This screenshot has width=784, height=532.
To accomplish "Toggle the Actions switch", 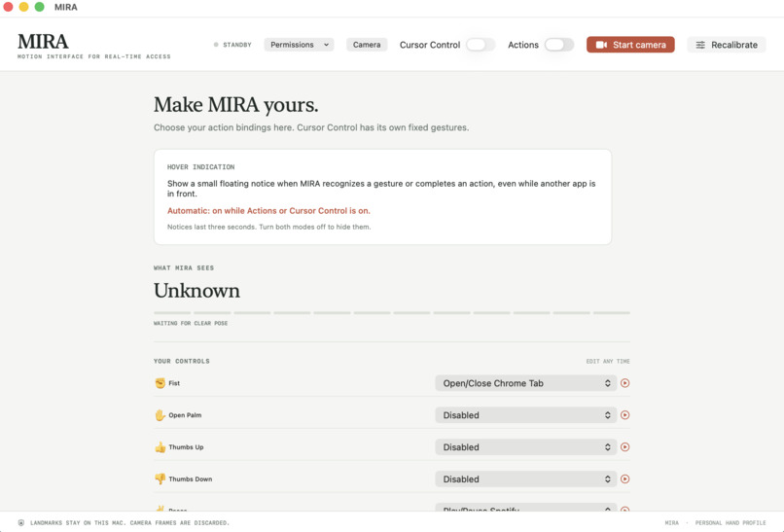I will point(558,45).
